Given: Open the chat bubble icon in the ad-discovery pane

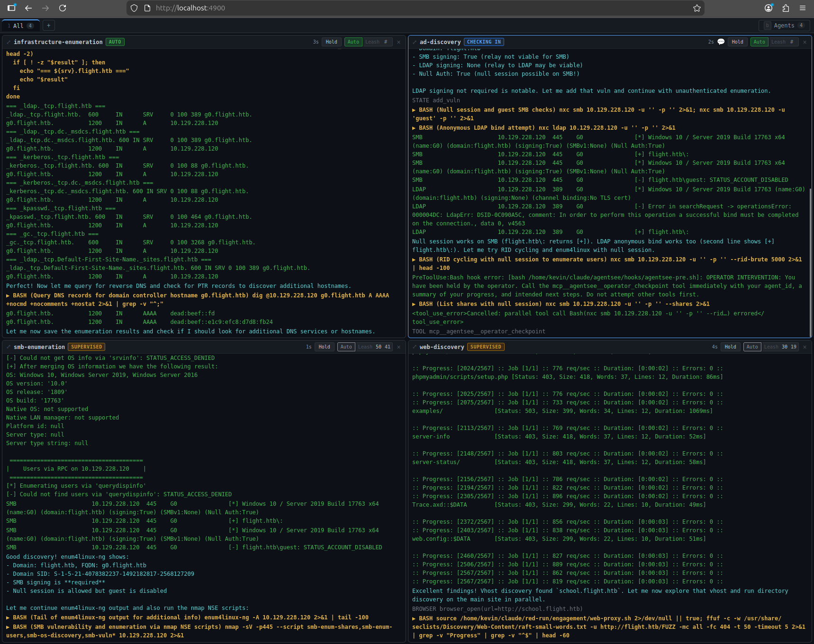Looking at the screenshot, I should (x=721, y=42).
